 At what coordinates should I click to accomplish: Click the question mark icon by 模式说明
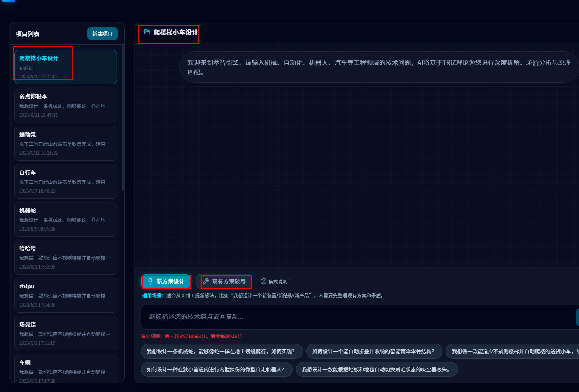(x=264, y=282)
